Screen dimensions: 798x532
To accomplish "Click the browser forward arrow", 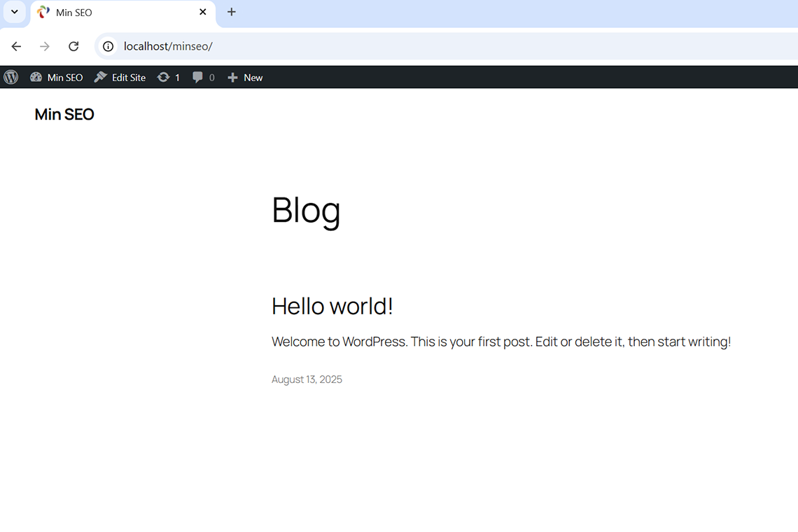I will click(x=45, y=47).
